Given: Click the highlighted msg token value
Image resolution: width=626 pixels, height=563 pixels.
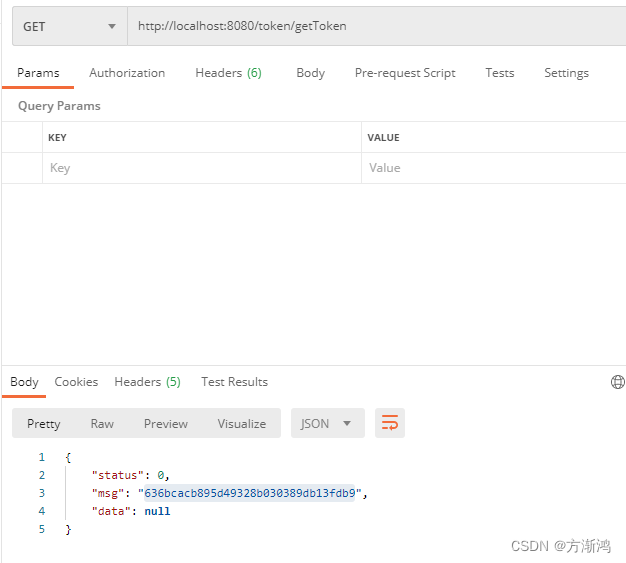Looking at the screenshot, I should point(250,494).
